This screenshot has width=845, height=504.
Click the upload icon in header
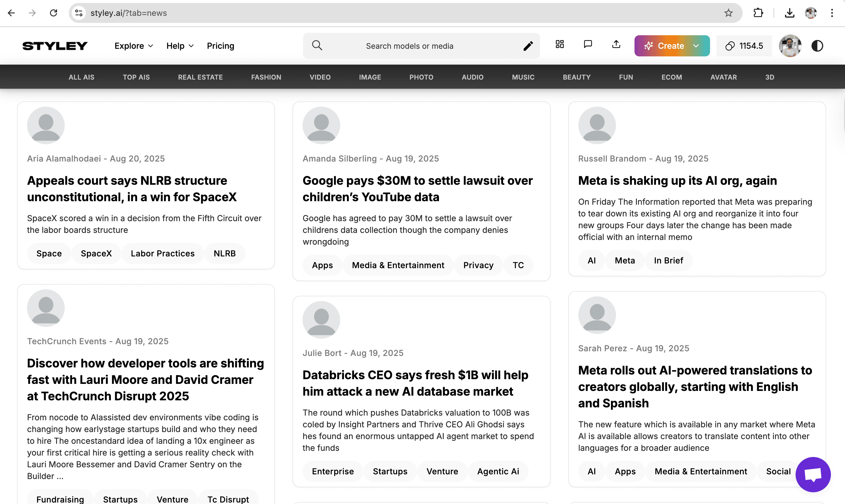point(616,44)
